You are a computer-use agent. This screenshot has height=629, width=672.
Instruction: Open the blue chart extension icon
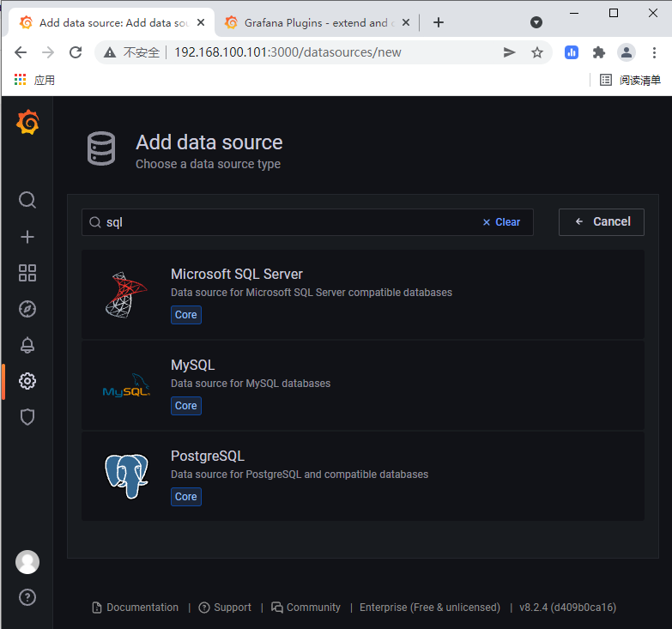(572, 52)
